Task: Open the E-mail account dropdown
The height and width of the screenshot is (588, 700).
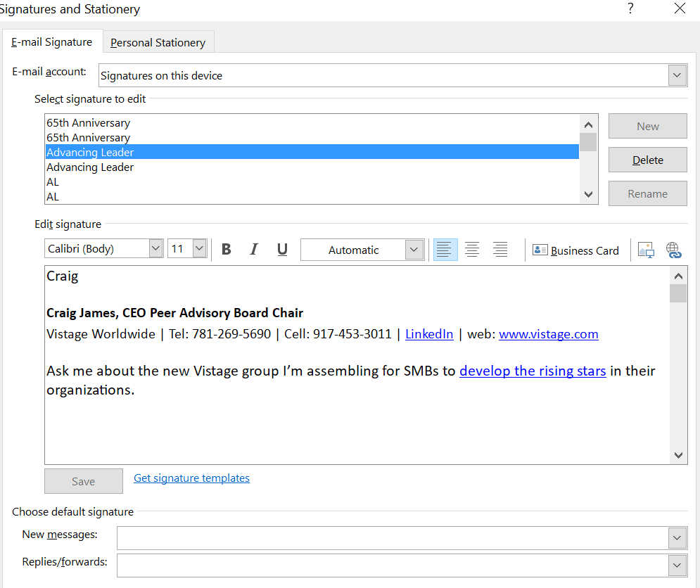Action: [677, 75]
